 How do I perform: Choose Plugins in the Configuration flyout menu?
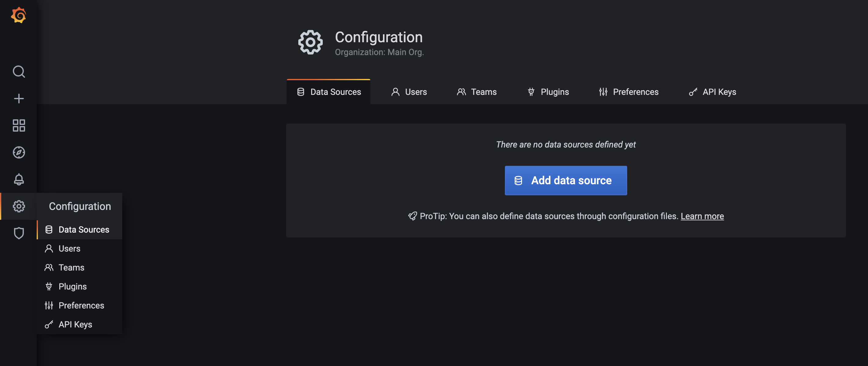point(72,286)
